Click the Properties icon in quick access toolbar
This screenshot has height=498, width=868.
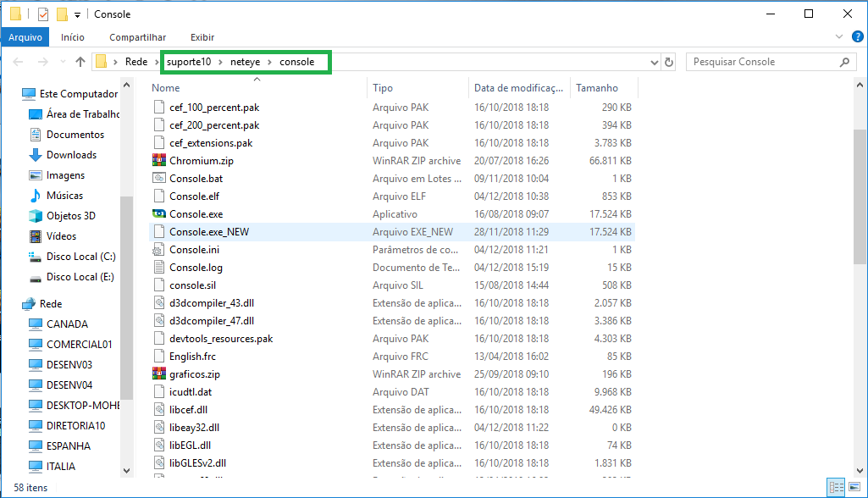(x=43, y=14)
